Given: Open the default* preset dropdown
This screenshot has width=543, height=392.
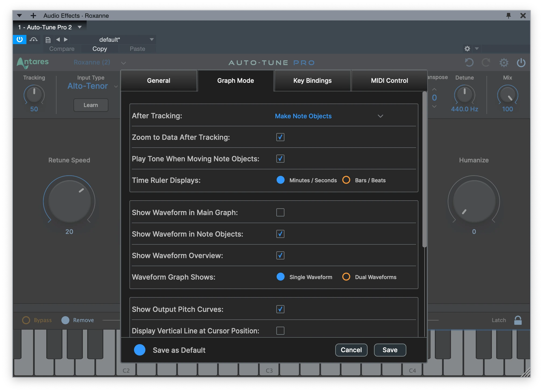Looking at the screenshot, I should pos(152,40).
